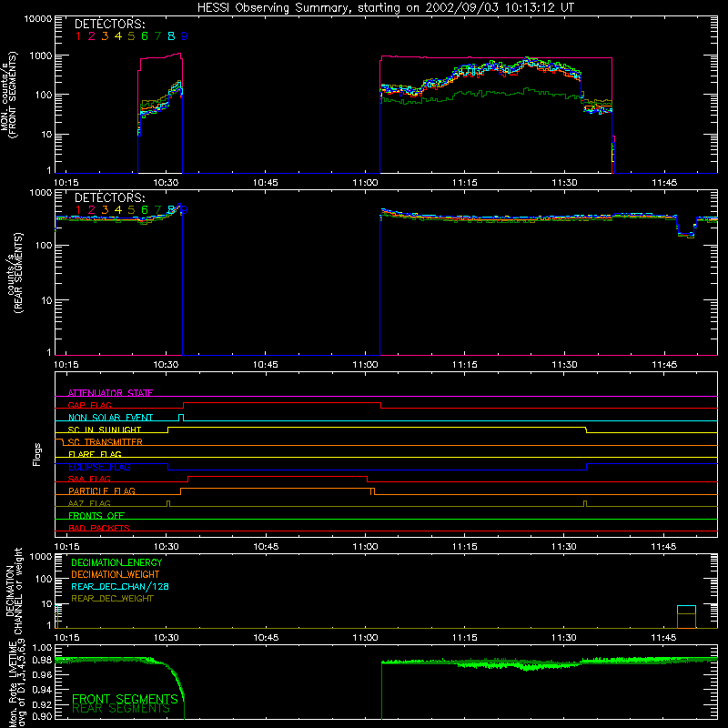Pick the FLARE_FLAG label

point(95,454)
